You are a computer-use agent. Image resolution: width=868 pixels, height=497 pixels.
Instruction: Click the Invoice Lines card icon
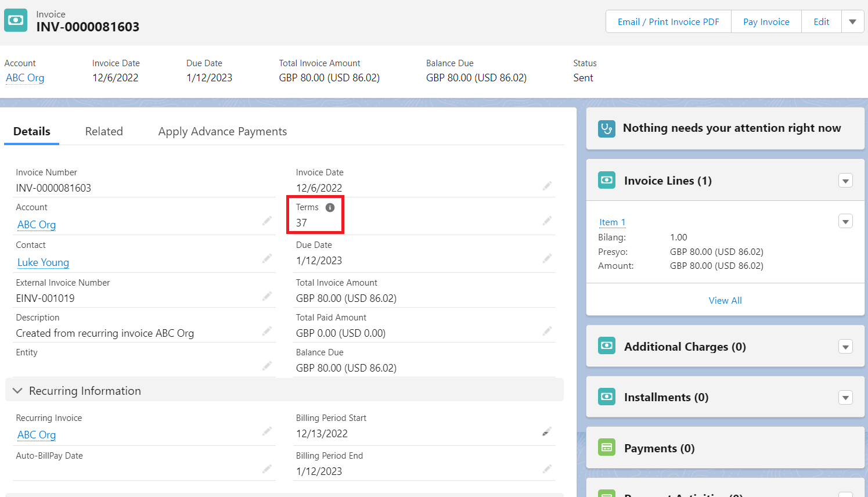tap(607, 181)
